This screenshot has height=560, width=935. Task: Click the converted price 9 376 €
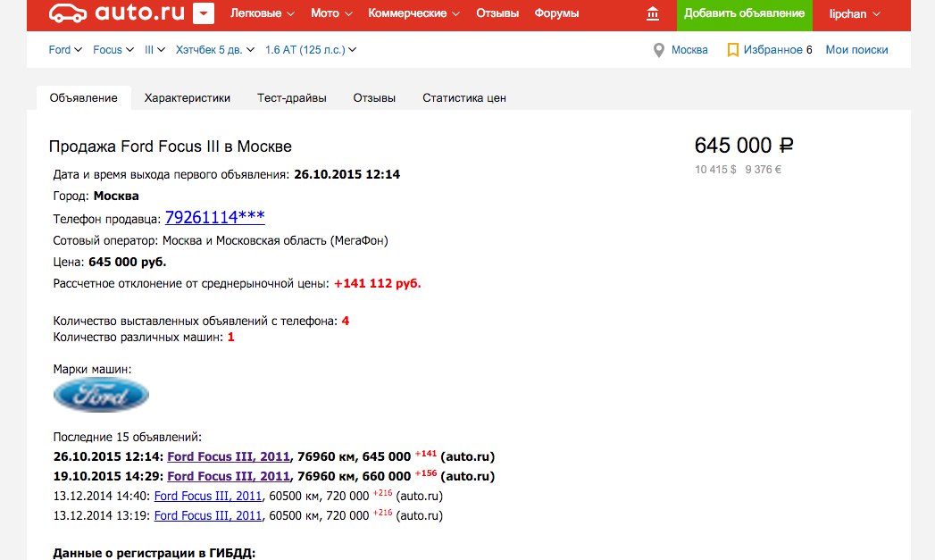click(764, 170)
